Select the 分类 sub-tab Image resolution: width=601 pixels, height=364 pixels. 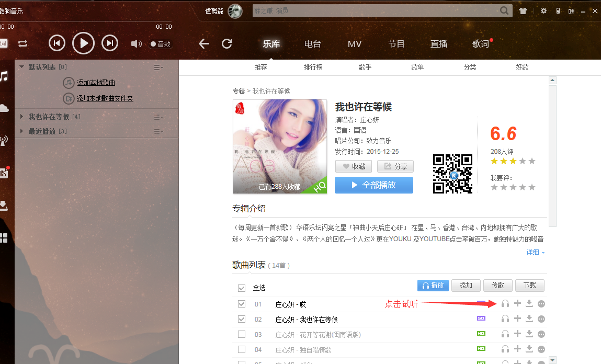470,67
